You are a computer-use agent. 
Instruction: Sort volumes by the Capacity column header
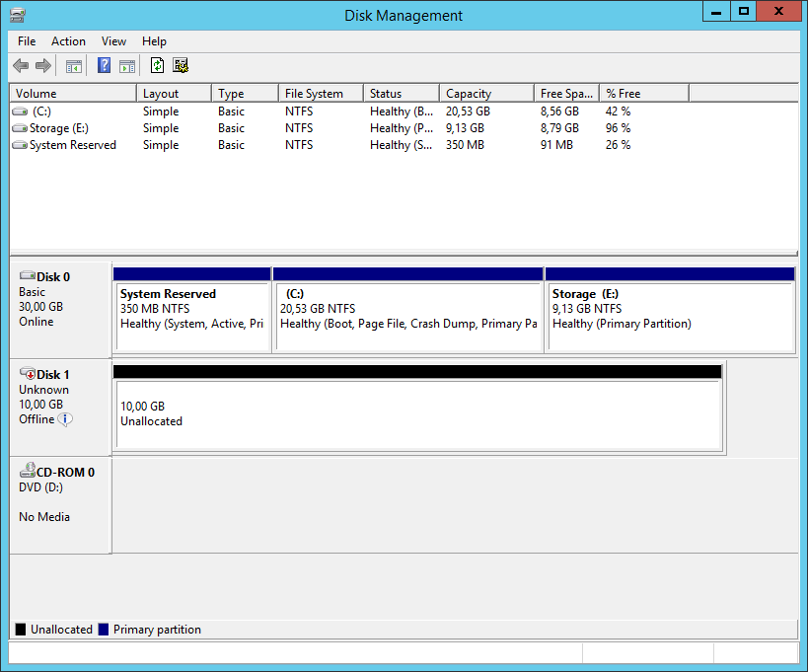click(486, 94)
